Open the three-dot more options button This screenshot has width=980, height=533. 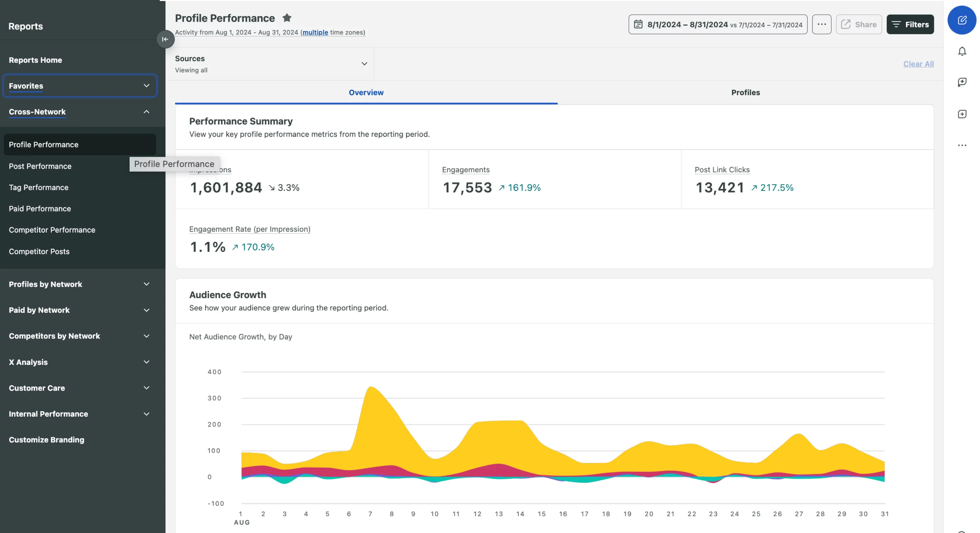coord(821,24)
